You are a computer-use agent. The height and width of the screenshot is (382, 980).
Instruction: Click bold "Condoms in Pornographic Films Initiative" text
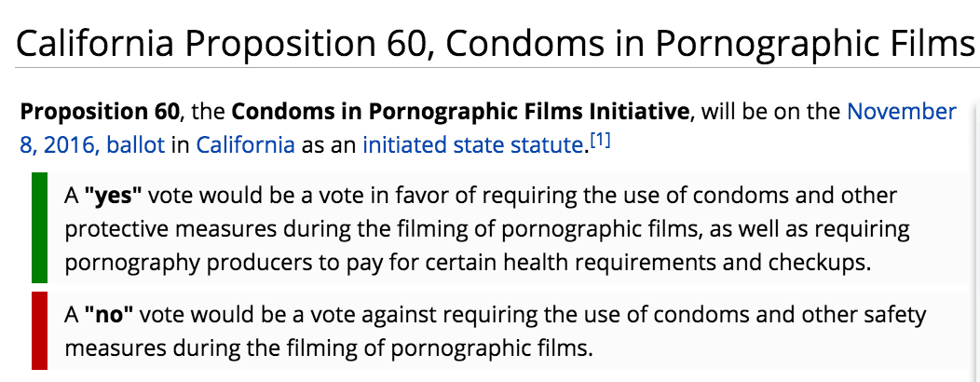click(x=461, y=113)
